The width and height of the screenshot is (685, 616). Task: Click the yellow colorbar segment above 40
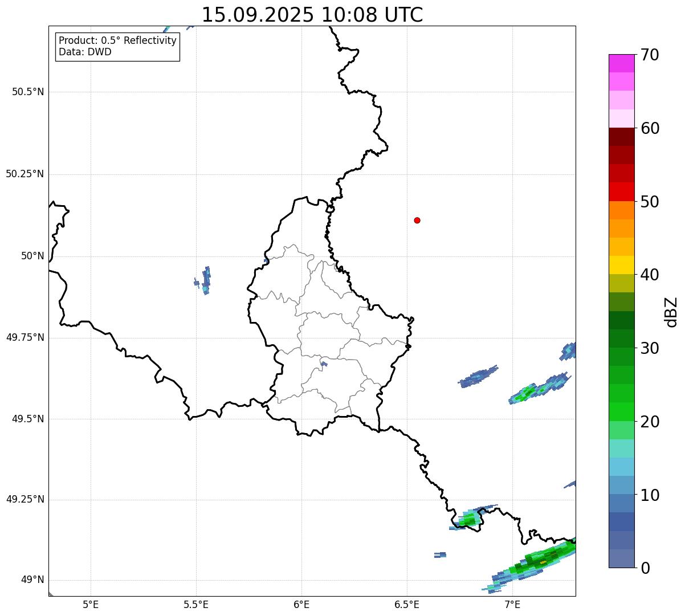[621, 265]
